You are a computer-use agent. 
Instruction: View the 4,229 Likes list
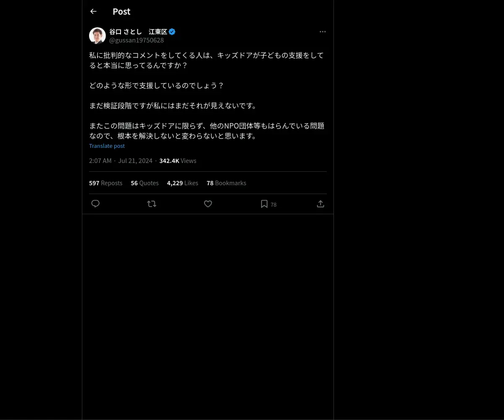point(183,183)
